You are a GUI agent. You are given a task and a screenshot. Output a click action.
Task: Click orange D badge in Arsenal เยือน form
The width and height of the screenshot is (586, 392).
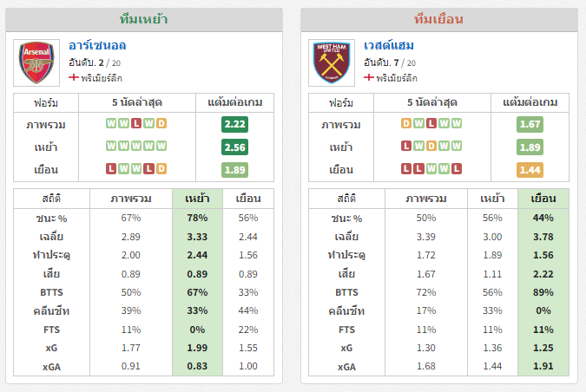point(161,169)
